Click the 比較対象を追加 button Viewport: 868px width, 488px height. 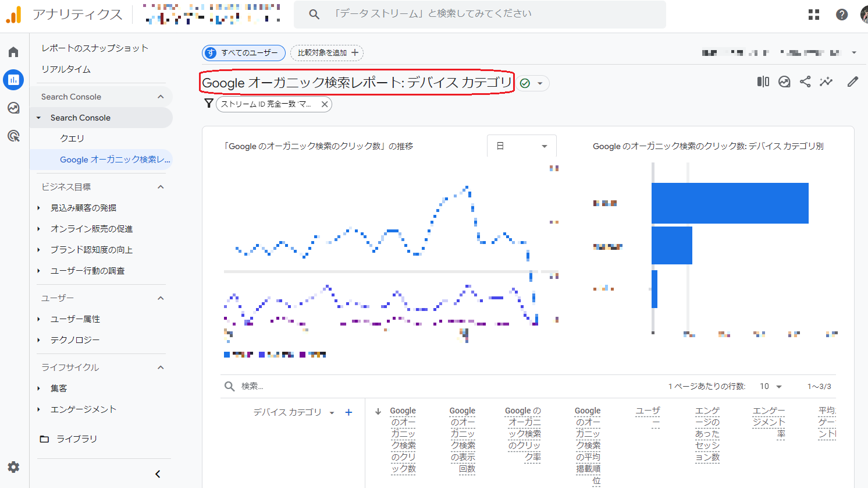tap(326, 52)
